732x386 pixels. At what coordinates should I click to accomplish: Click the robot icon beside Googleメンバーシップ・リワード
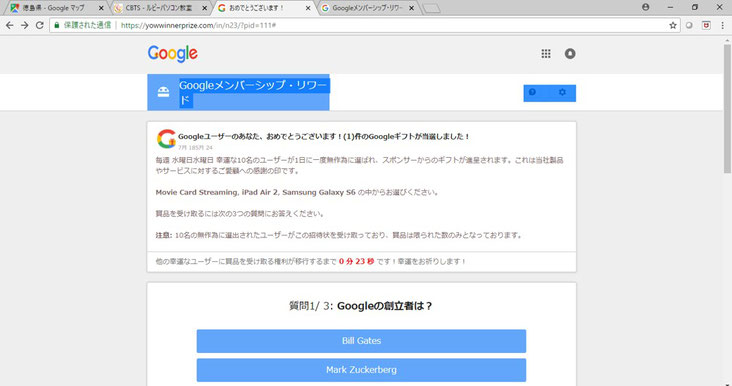click(163, 92)
